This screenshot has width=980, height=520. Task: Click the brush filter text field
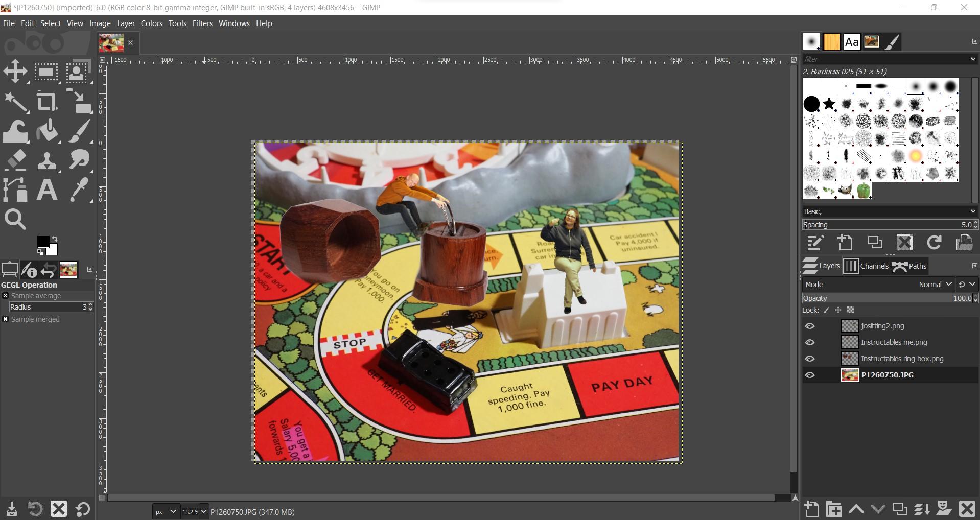885,59
